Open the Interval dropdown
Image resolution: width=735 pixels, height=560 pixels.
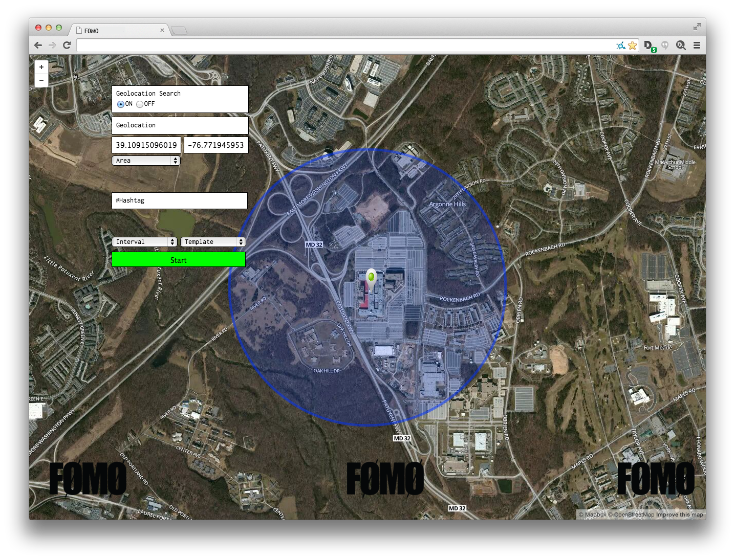point(144,242)
